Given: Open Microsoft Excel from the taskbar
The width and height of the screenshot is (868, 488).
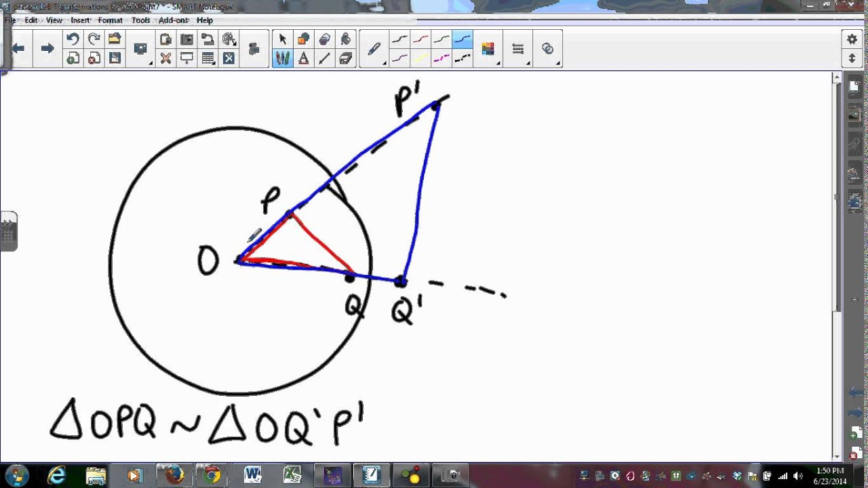Looking at the screenshot, I should [292, 475].
